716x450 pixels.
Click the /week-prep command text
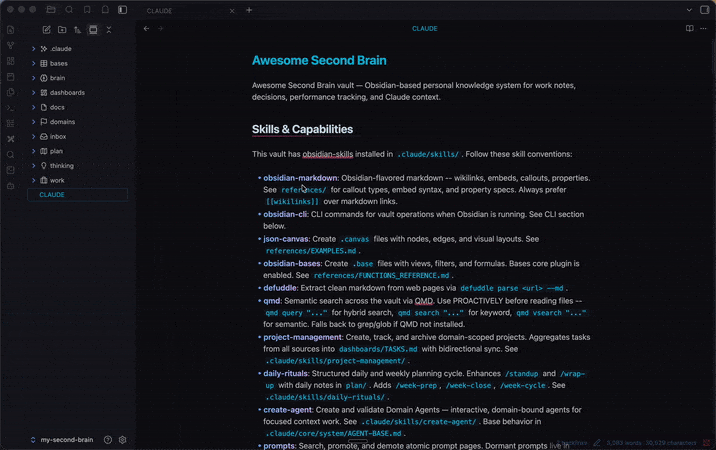tap(416, 386)
